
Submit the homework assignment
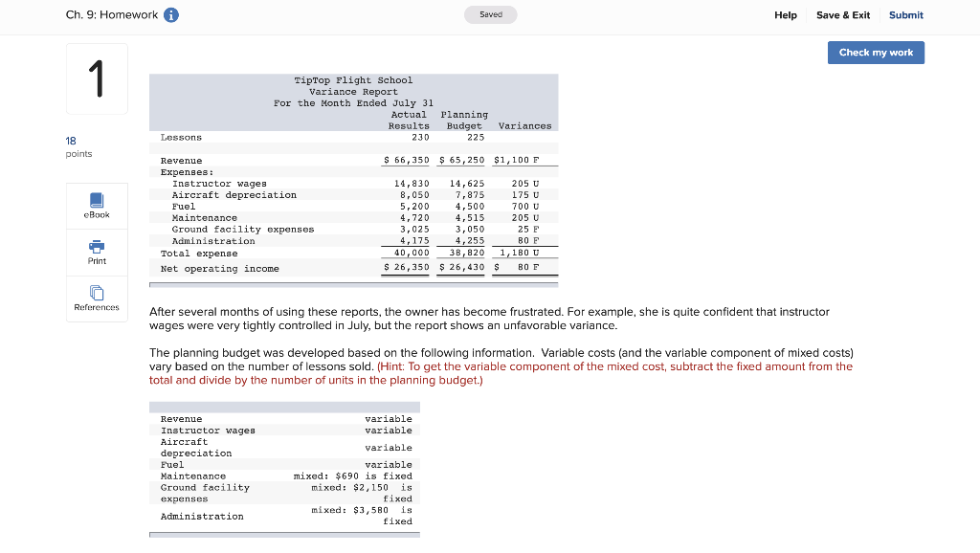coord(905,14)
